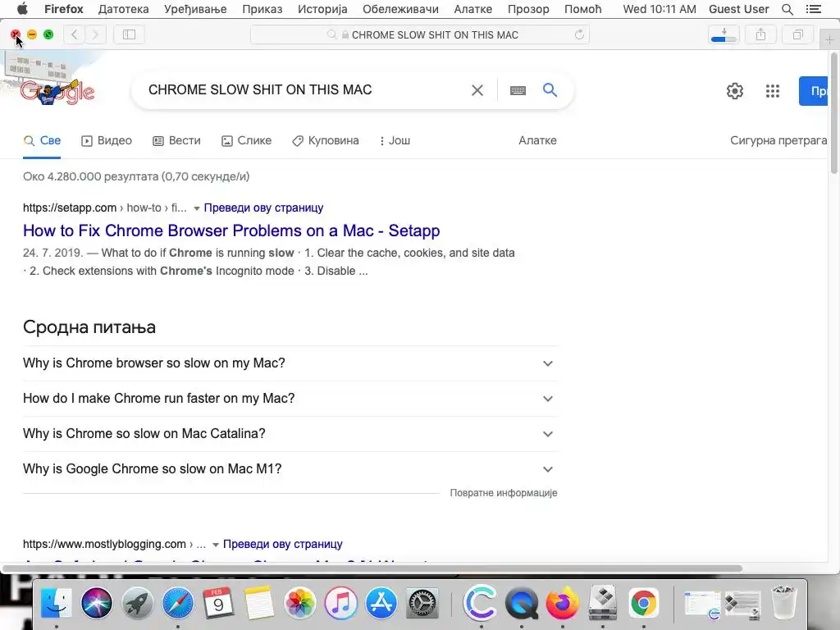Click the vertical page scrollbar

click(x=834, y=112)
